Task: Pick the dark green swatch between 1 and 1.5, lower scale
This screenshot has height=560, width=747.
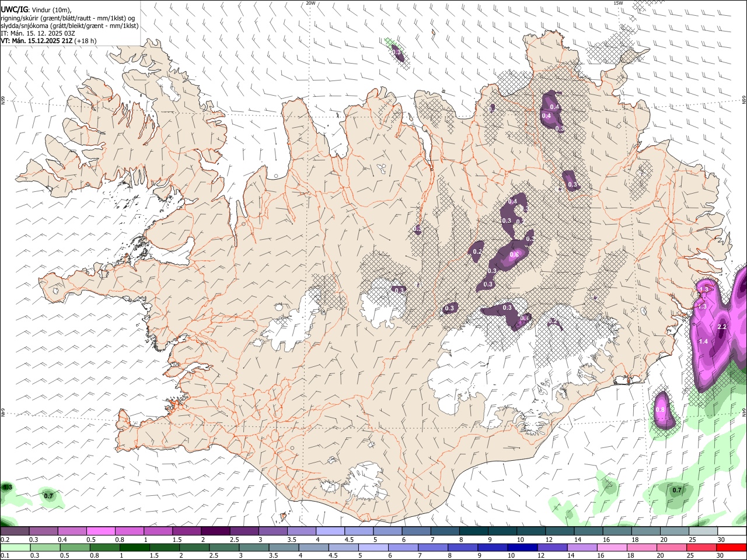Action: [135, 547]
